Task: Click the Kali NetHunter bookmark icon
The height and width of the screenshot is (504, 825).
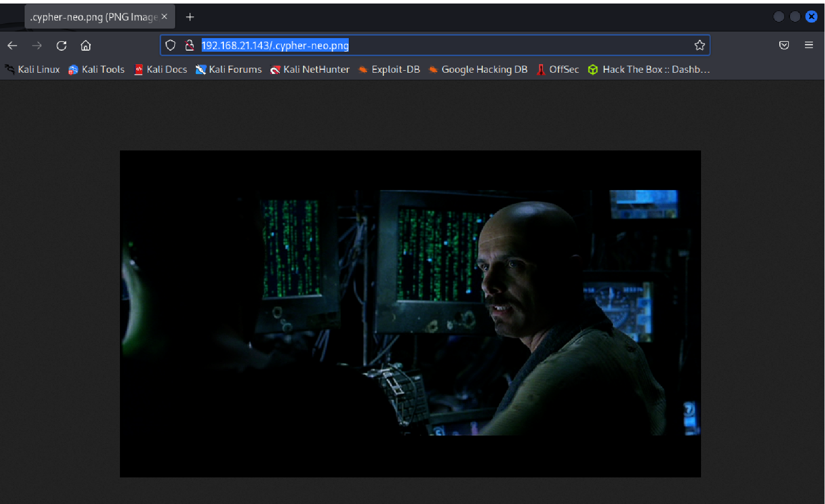Action: coord(275,70)
